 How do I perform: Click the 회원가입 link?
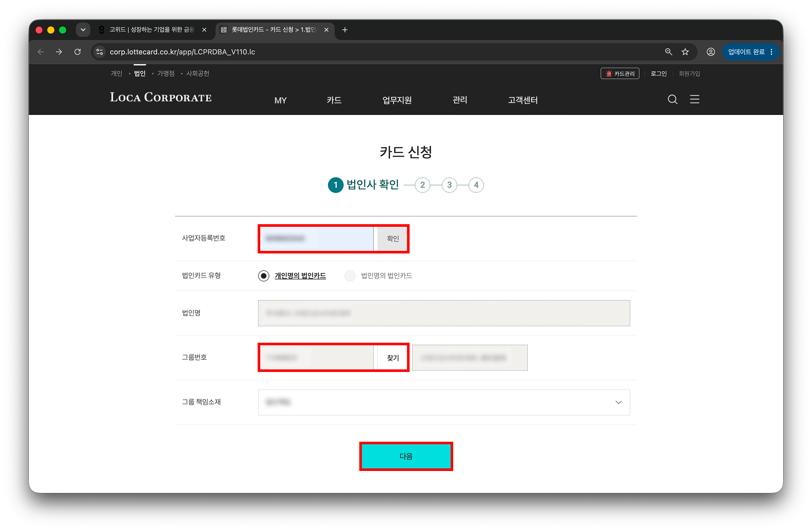pos(689,73)
